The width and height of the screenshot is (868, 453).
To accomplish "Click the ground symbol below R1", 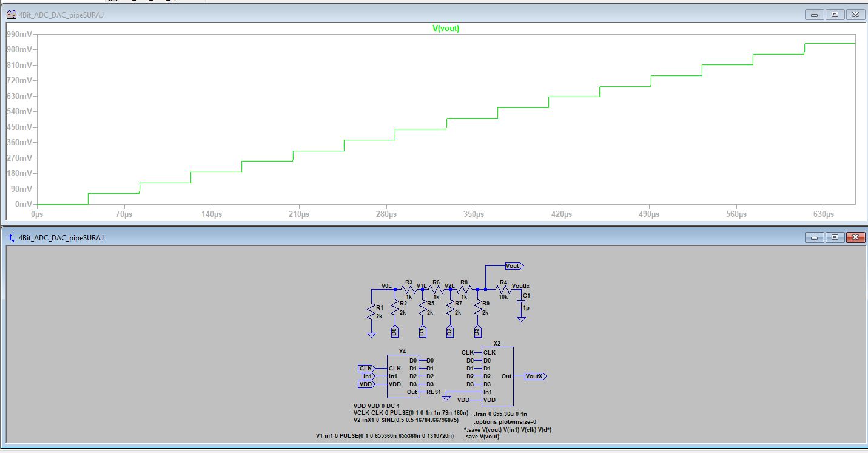I will click(371, 333).
